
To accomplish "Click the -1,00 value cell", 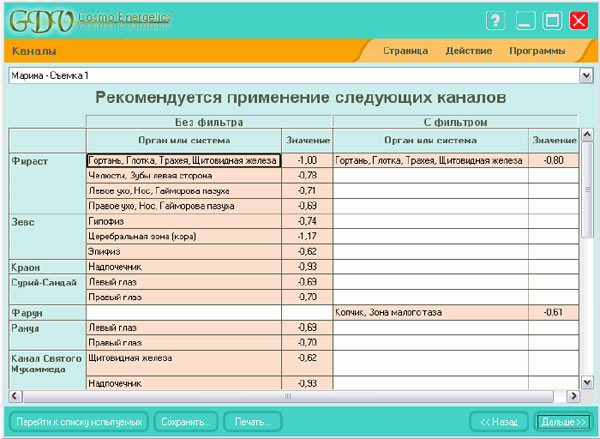I will [x=307, y=160].
